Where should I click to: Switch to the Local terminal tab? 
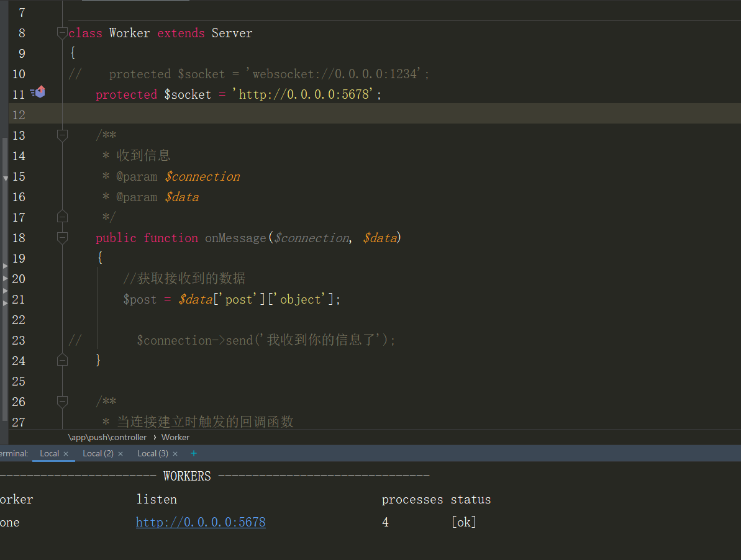(49, 453)
